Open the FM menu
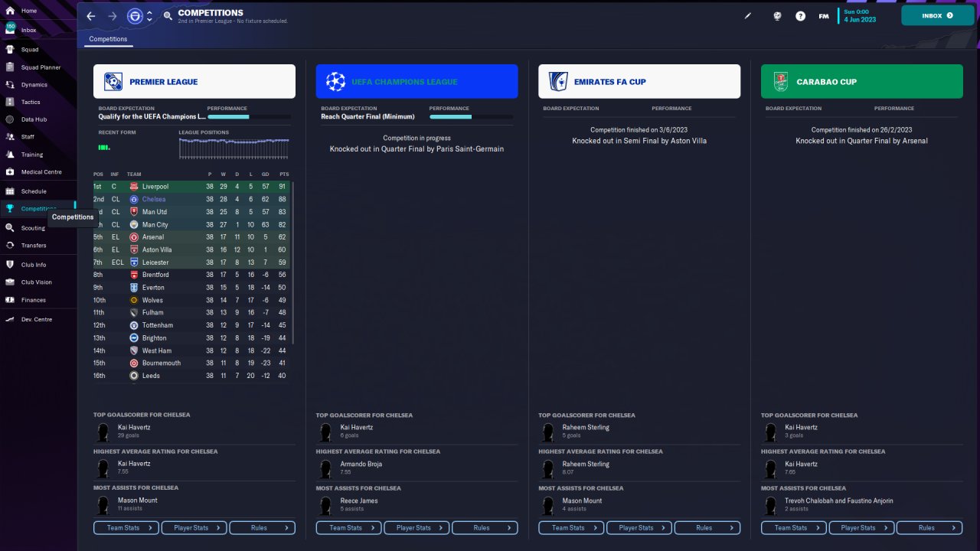This screenshot has height=551, width=980. (824, 16)
